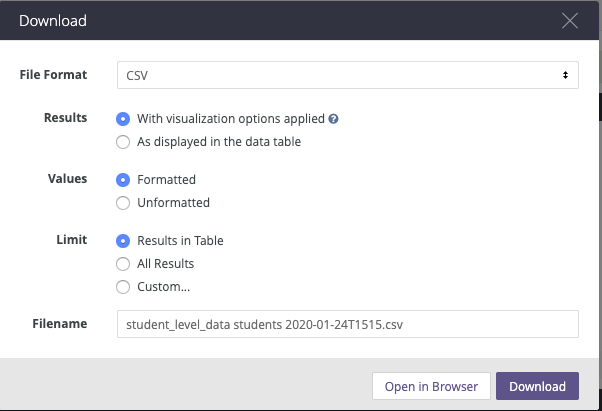Close the Download dialog with the X
The image size is (602, 411).
tap(570, 21)
